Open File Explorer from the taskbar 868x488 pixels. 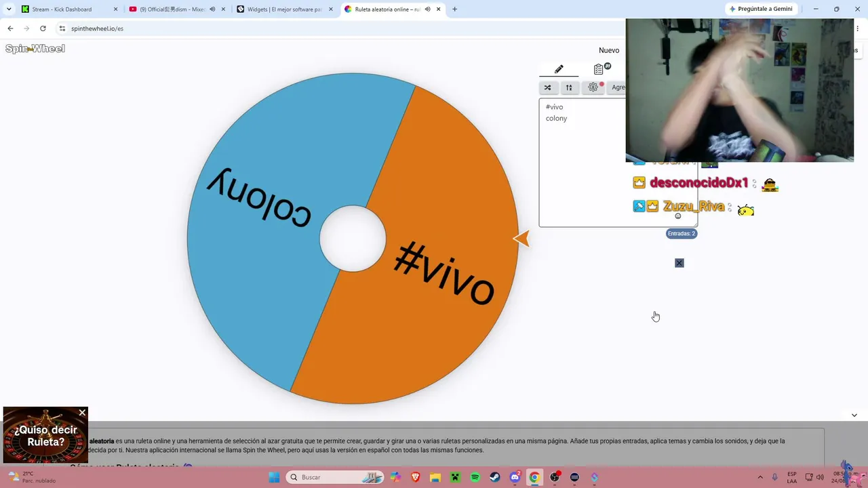(435, 477)
